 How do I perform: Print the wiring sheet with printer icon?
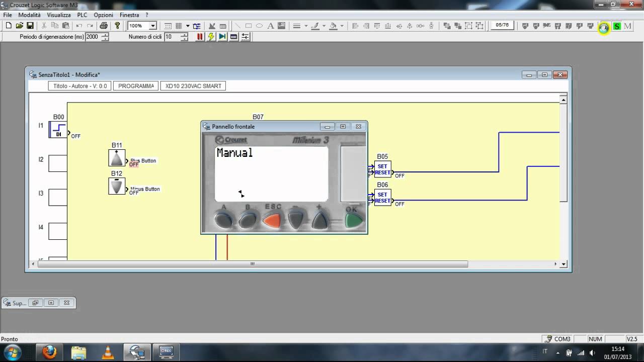(x=104, y=26)
